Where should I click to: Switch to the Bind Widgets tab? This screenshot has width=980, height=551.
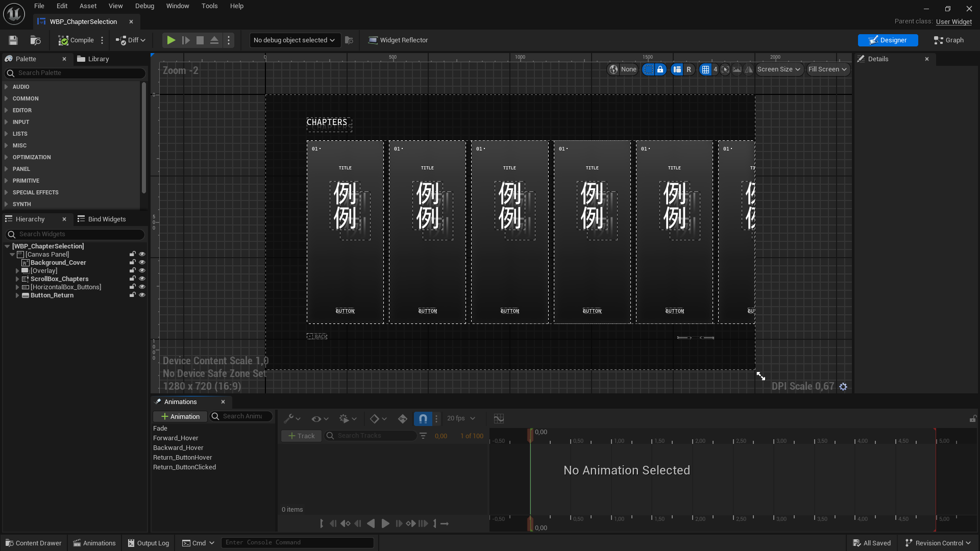point(102,219)
